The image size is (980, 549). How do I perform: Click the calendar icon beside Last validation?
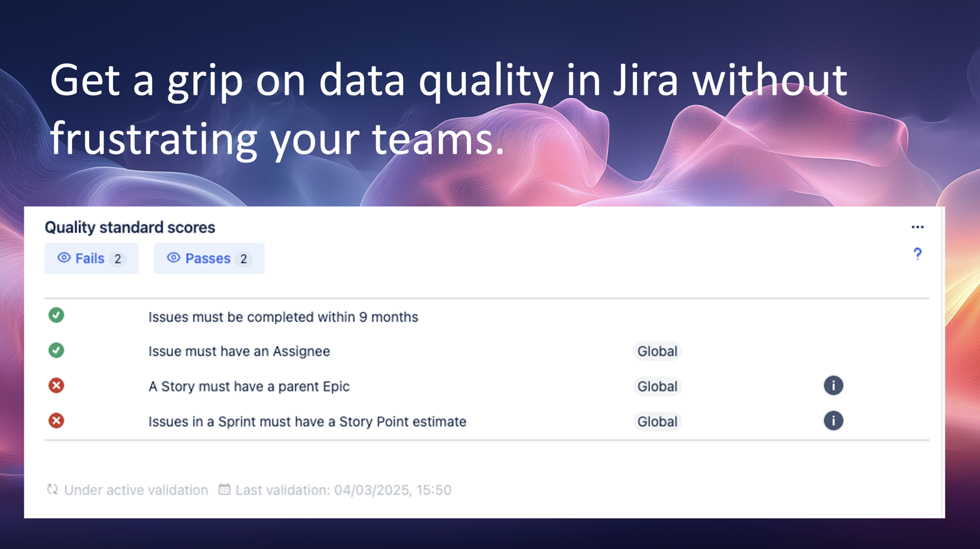point(225,489)
